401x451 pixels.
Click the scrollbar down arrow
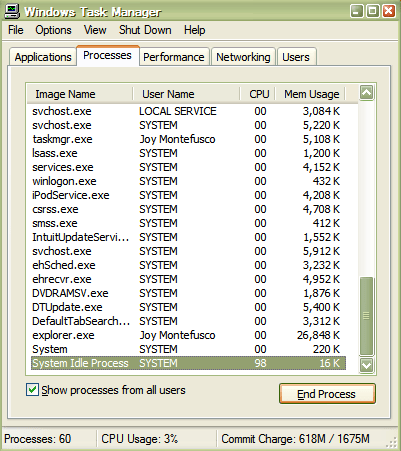tap(366, 365)
